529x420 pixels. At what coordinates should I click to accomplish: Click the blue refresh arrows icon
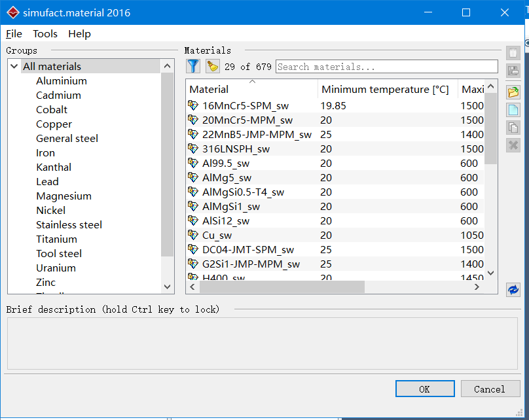(513, 289)
